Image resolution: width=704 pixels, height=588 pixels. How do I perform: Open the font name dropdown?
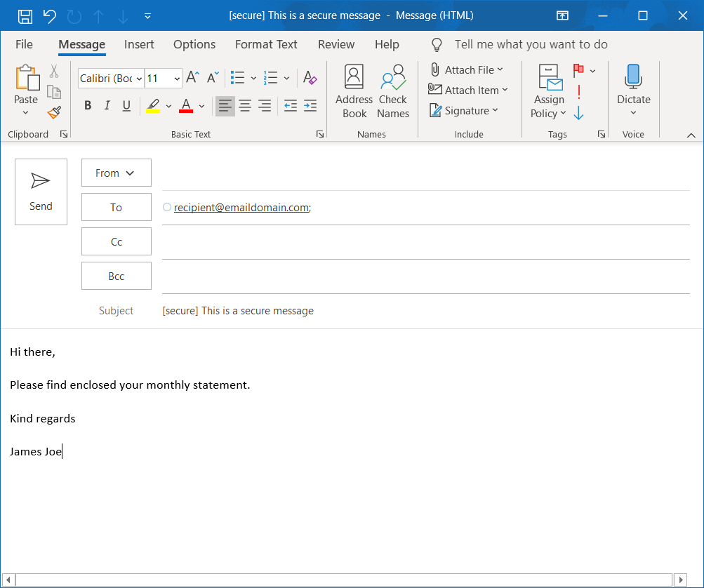click(x=139, y=79)
